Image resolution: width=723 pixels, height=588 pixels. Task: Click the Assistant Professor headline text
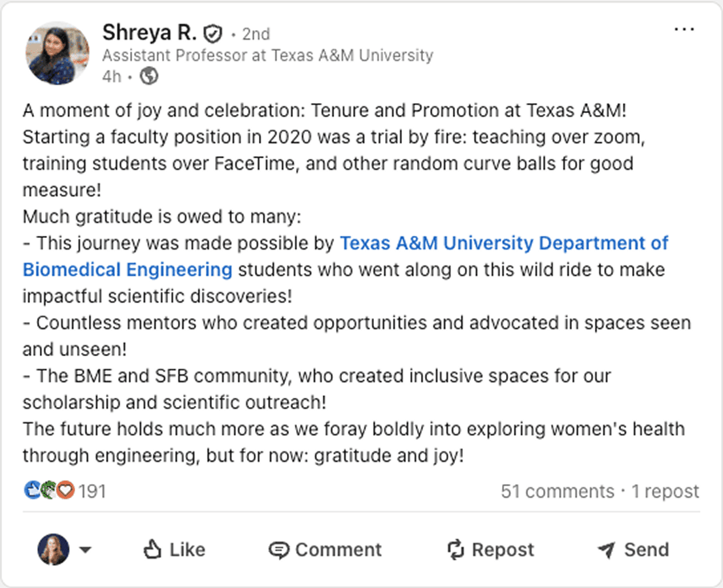[267, 56]
